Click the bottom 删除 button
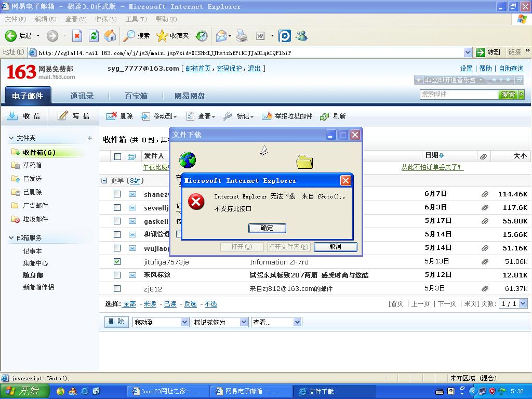Image resolution: width=532 pixels, height=399 pixels. click(116, 322)
